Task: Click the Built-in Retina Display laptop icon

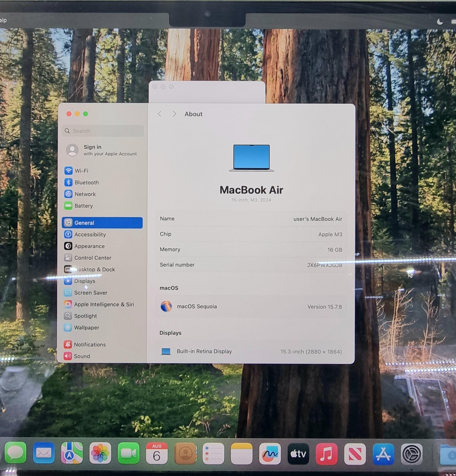Action: pyautogui.click(x=166, y=351)
